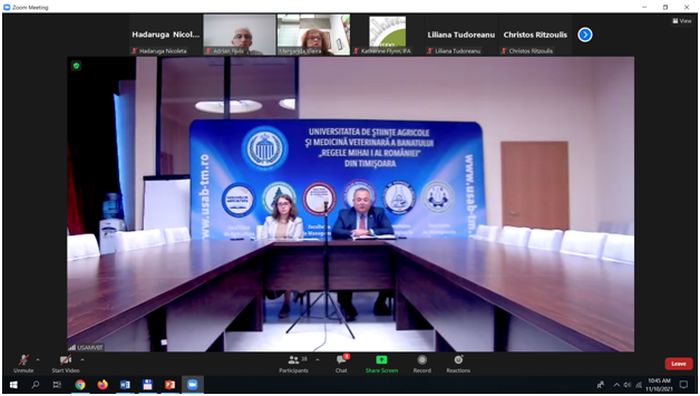This screenshot has height=396, width=700.
Task: Open the View layout menu
Action: coord(682,21)
